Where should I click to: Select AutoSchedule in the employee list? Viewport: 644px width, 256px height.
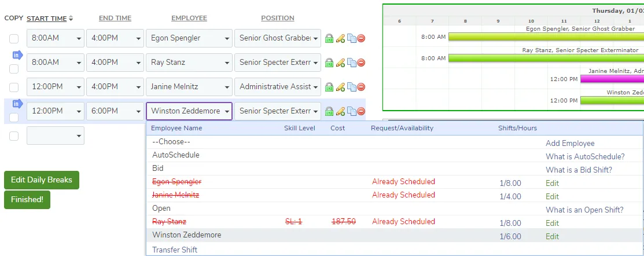pos(176,155)
